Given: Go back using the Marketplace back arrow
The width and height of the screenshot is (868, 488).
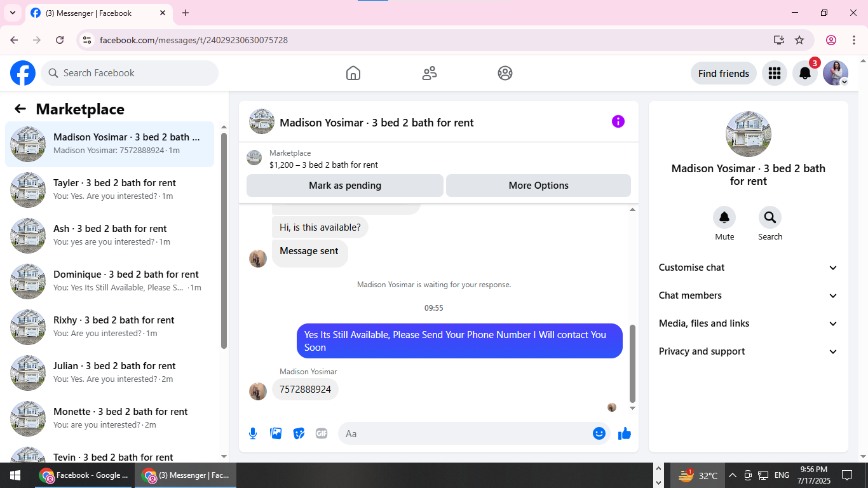Looking at the screenshot, I should pos(20,109).
